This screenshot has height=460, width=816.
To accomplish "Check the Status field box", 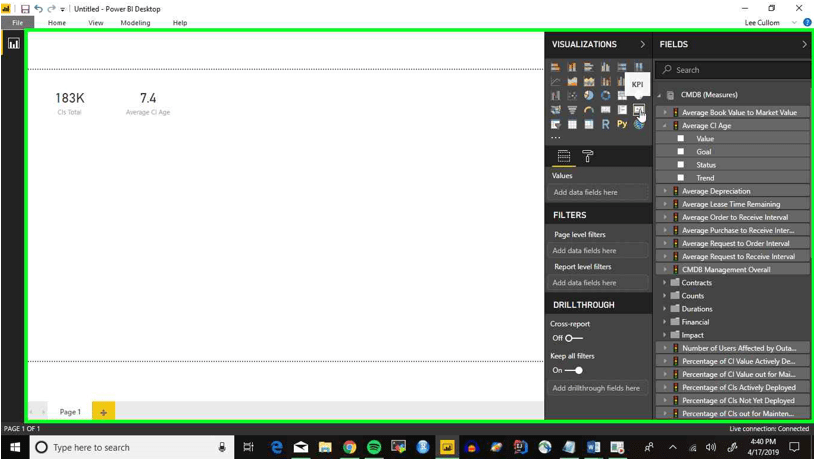I will (x=681, y=164).
